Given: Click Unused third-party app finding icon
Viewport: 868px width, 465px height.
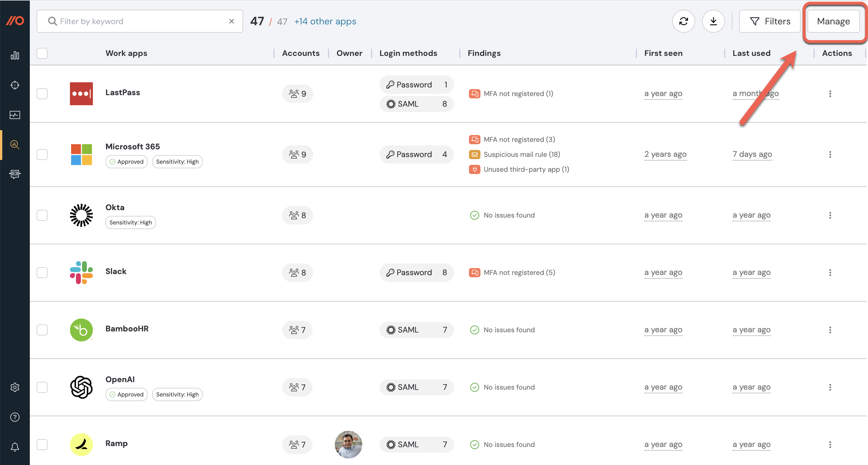Looking at the screenshot, I should [x=474, y=169].
